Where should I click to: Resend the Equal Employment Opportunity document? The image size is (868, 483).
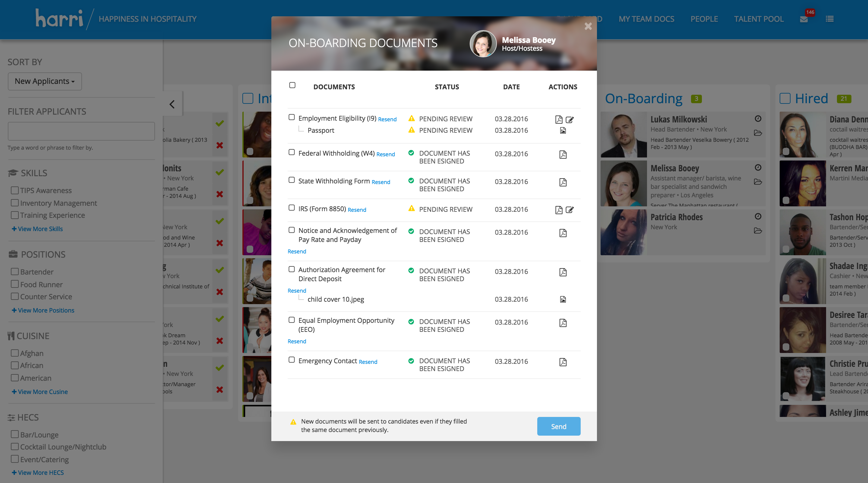click(x=297, y=341)
